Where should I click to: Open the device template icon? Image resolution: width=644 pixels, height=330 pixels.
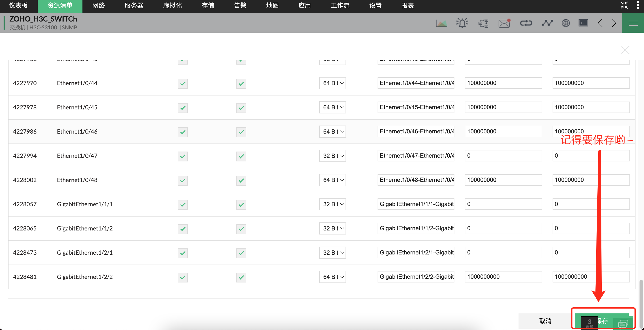pos(483,23)
